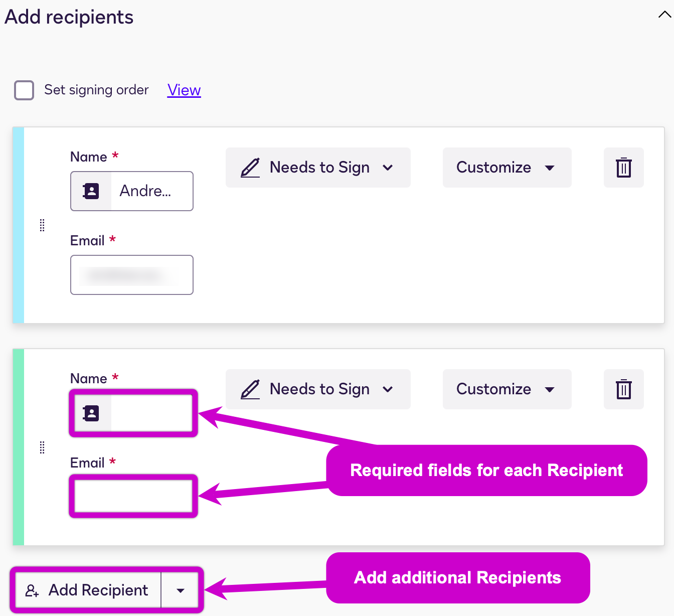Delete the first recipient with trash icon
The image size is (674, 616).
(623, 168)
